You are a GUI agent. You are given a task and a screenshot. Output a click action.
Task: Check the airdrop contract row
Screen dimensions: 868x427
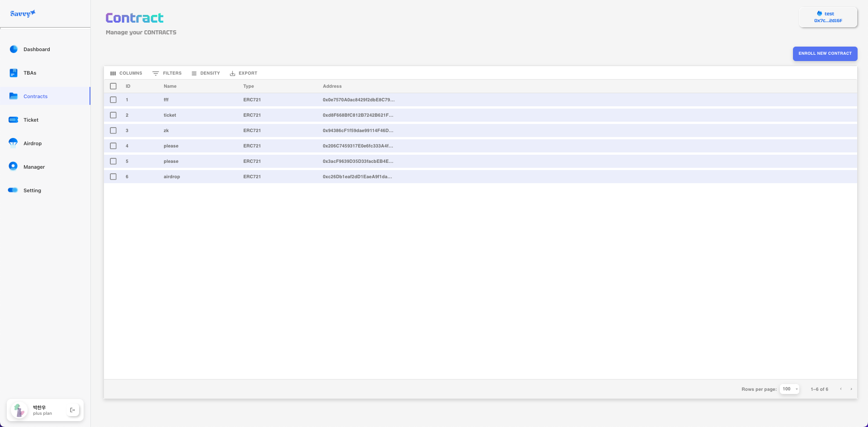coord(113,176)
